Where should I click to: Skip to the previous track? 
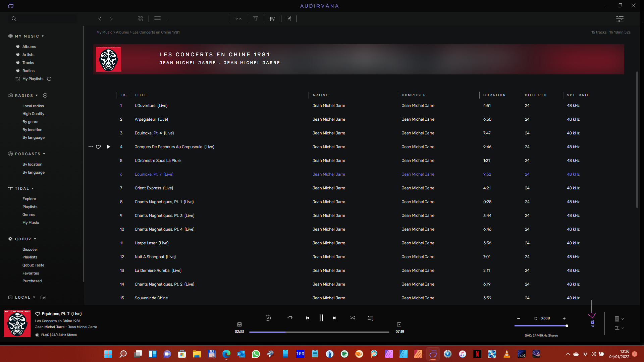308,318
